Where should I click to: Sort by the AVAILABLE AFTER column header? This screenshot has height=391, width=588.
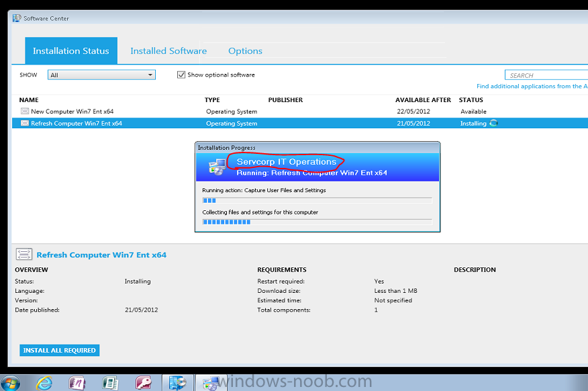(x=423, y=100)
